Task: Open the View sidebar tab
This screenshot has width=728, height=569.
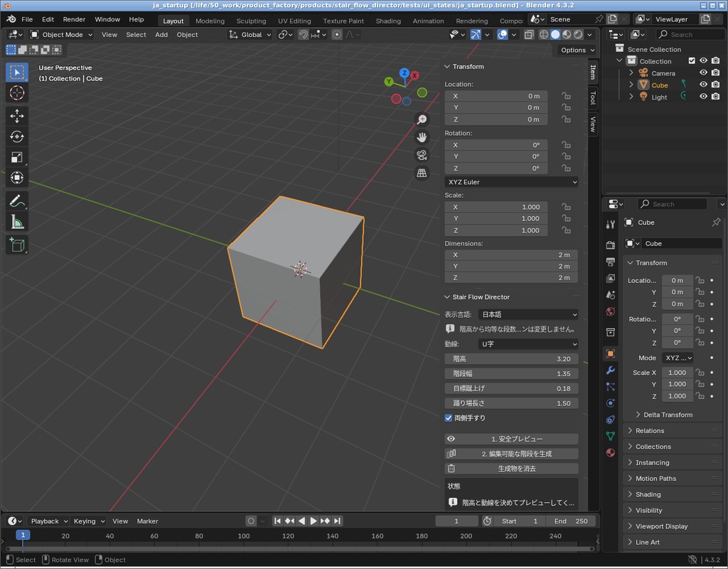Action: coord(593,124)
